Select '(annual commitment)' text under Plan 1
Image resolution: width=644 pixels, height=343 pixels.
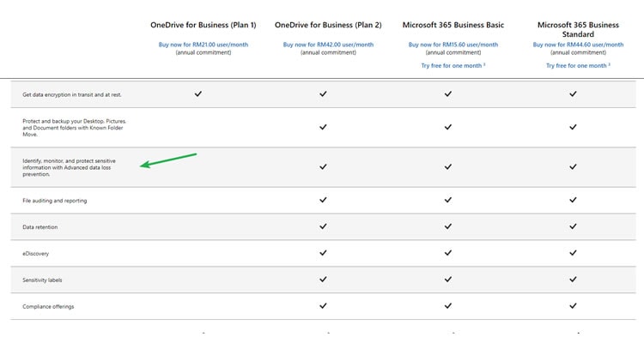click(x=204, y=52)
